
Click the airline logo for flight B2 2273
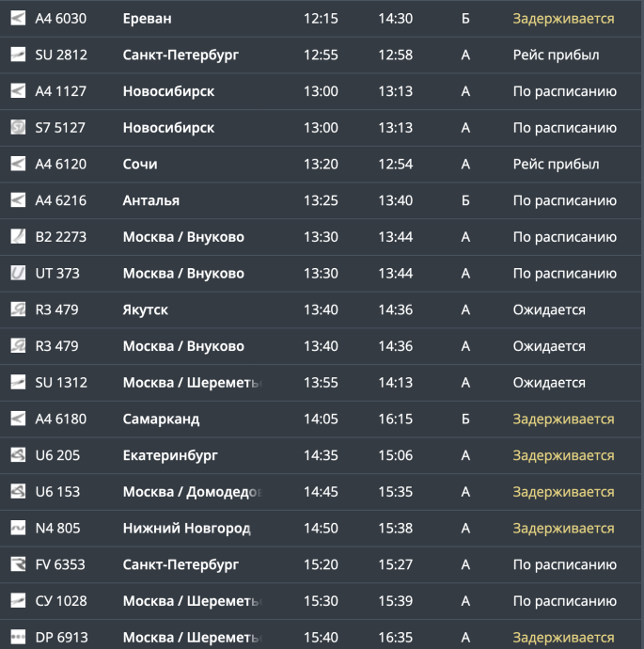[18, 237]
